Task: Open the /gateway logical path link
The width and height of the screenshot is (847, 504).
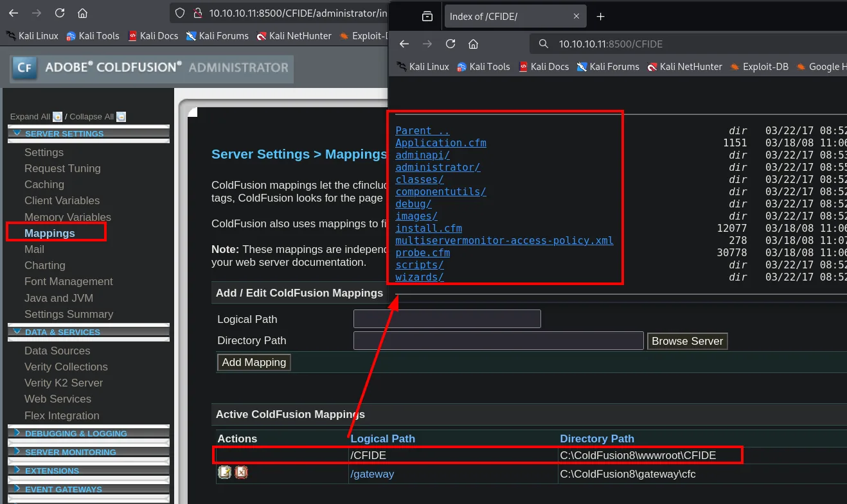Action: (372, 474)
